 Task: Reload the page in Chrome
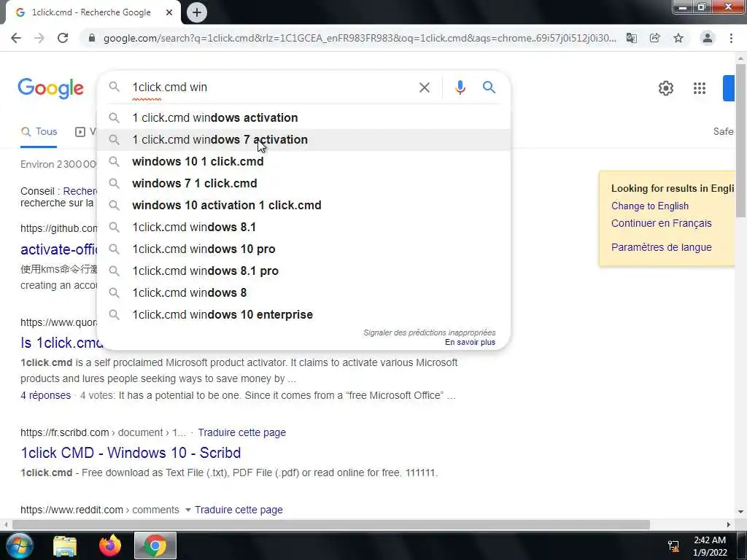pyautogui.click(x=63, y=38)
